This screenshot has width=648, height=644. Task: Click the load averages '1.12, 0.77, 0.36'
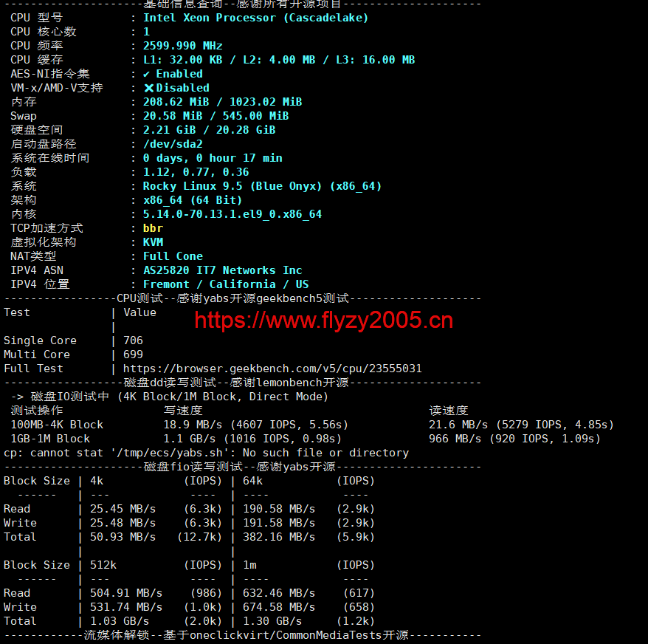(x=196, y=172)
